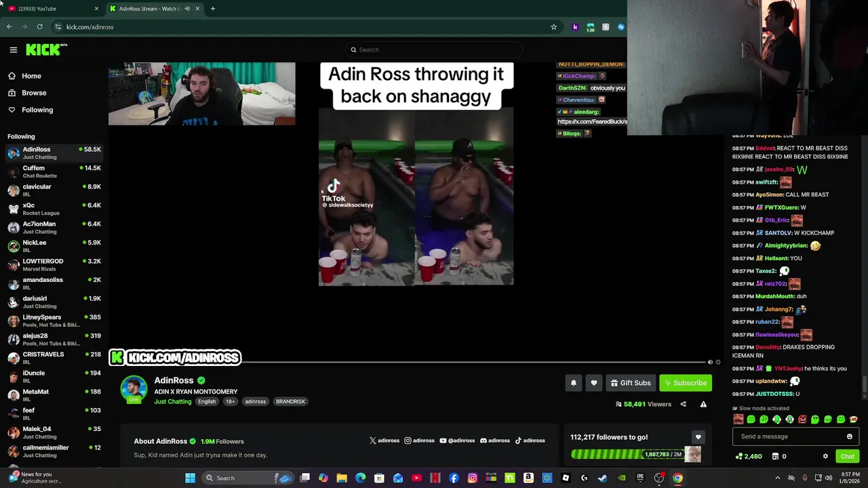Image resolution: width=868 pixels, height=488 pixels.
Task: Open the Kick hamburger sidebar menu
Action: coord(13,49)
